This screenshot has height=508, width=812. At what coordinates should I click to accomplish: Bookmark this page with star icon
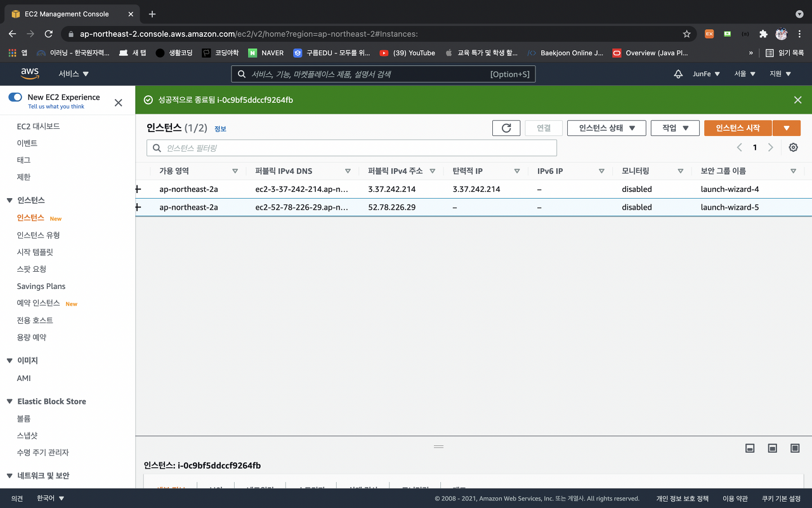click(x=686, y=34)
